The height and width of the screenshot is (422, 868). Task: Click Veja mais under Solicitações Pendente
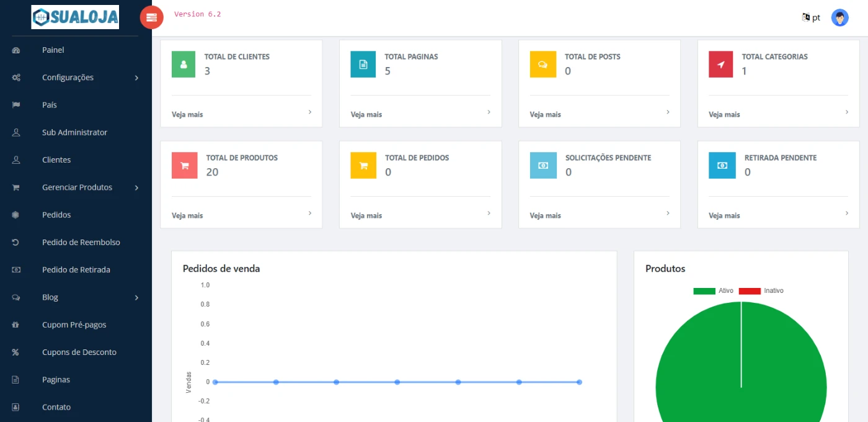coord(545,215)
